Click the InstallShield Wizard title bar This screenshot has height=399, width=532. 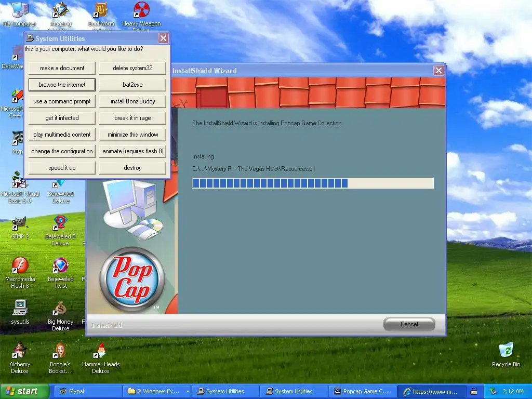coord(302,71)
